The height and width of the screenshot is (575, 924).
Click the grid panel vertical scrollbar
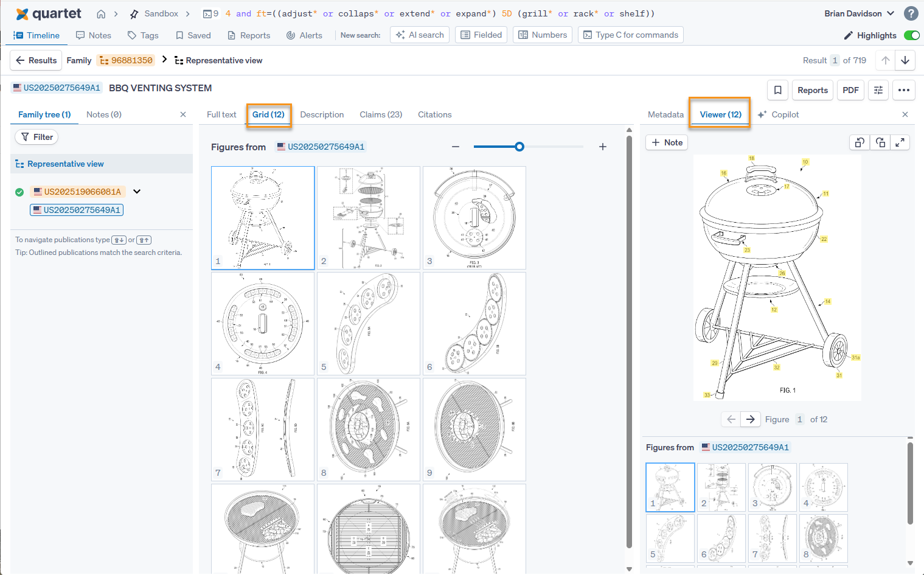coord(629,341)
